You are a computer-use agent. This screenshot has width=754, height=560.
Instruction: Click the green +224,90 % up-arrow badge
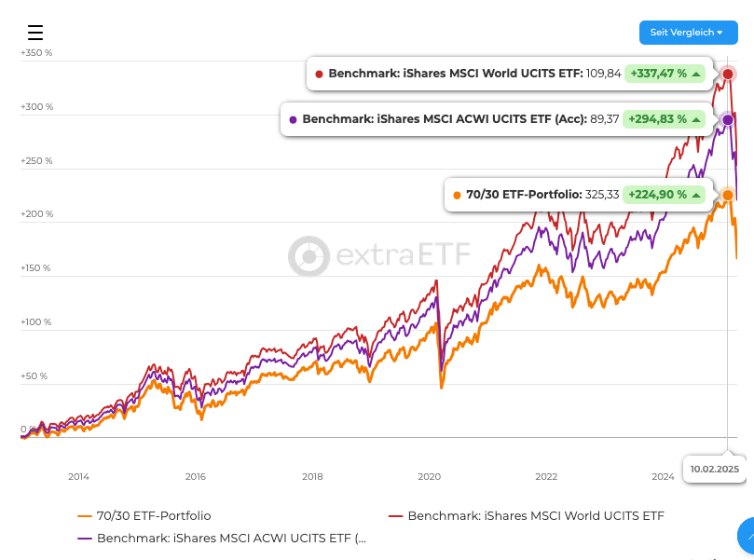(x=665, y=195)
